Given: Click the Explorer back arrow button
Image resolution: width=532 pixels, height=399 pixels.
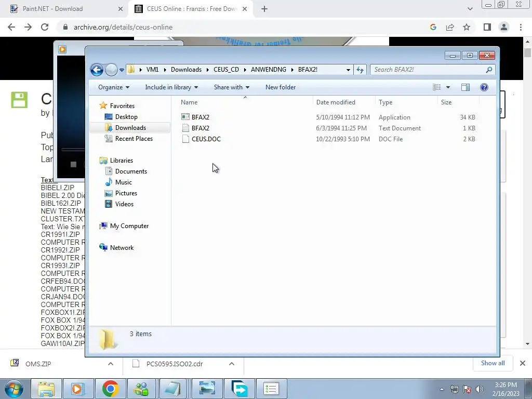Looking at the screenshot, I should pyautogui.click(x=97, y=70).
